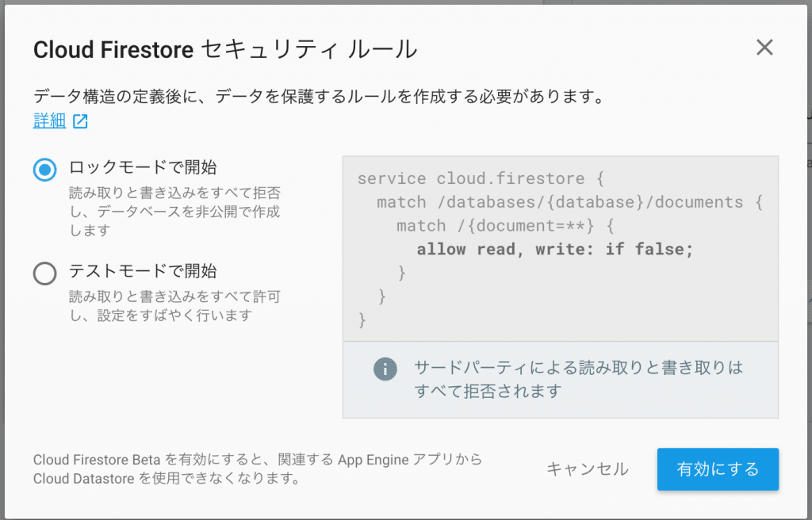Close the Cloud Firestore security rules dialog
Image resolution: width=812 pixels, height=520 pixels.
click(764, 48)
